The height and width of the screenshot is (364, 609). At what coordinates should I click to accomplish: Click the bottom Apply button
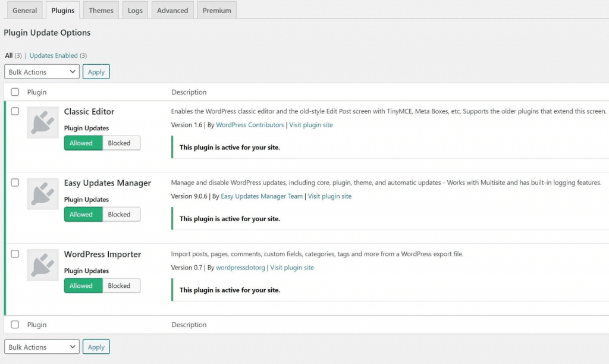coord(96,347)
